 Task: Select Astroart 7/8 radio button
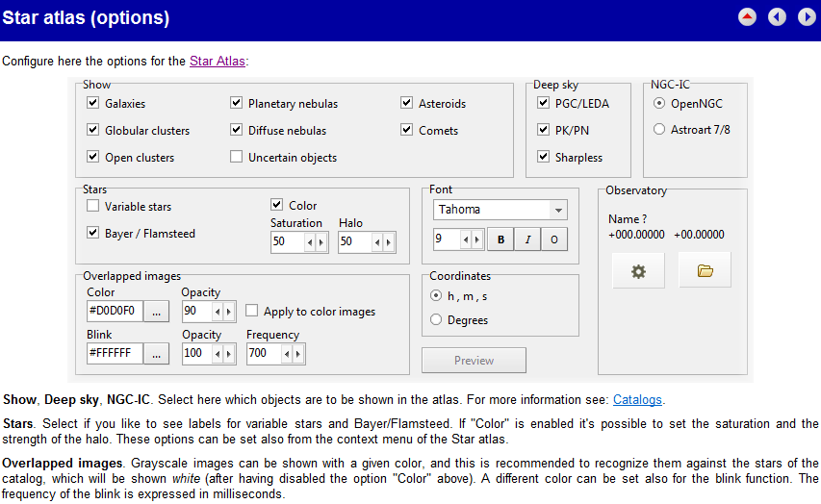click(x=659, y=129)
